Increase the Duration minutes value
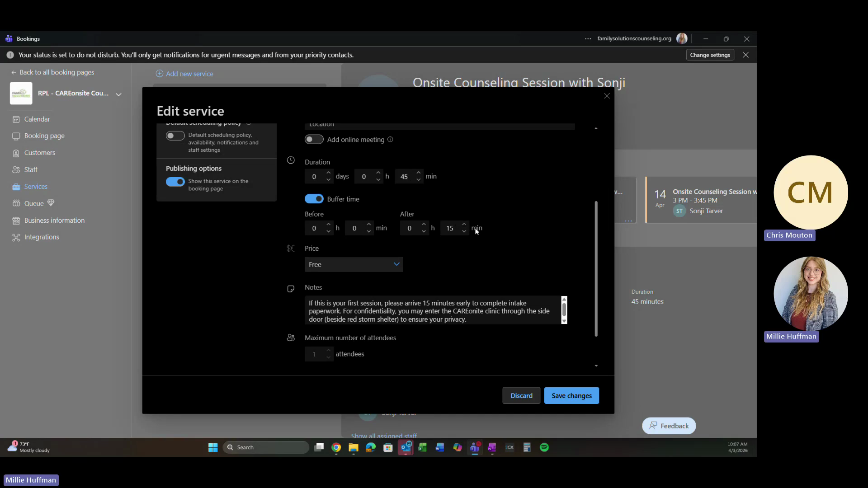This screenshot has height=488, width=868. coord(419,173)
